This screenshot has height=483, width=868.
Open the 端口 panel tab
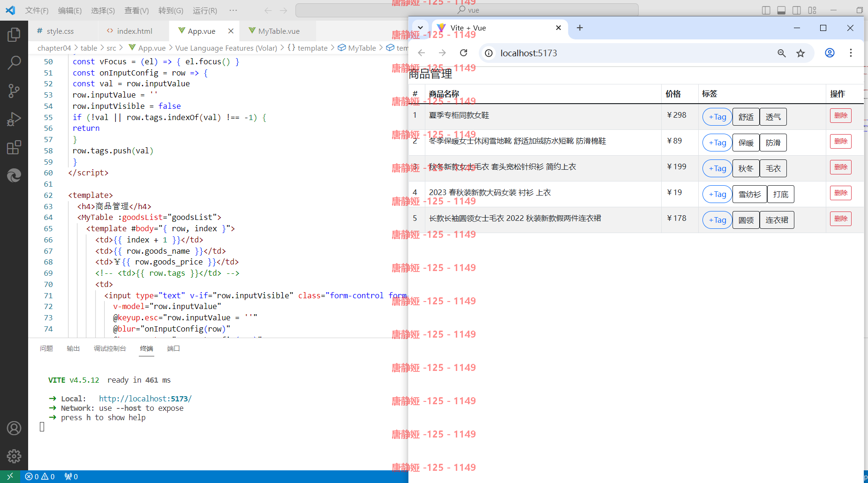pyautogui.click(x=174, y=348)
